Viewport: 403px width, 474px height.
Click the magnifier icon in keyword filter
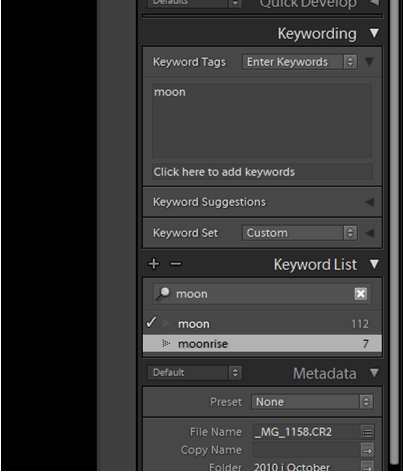tap(163, 294)
